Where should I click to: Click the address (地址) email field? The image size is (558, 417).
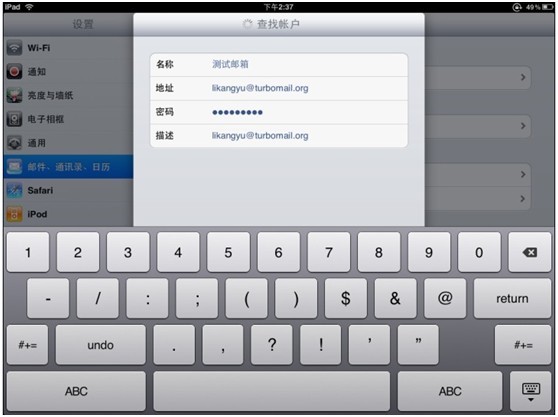[x=279, y=88]
